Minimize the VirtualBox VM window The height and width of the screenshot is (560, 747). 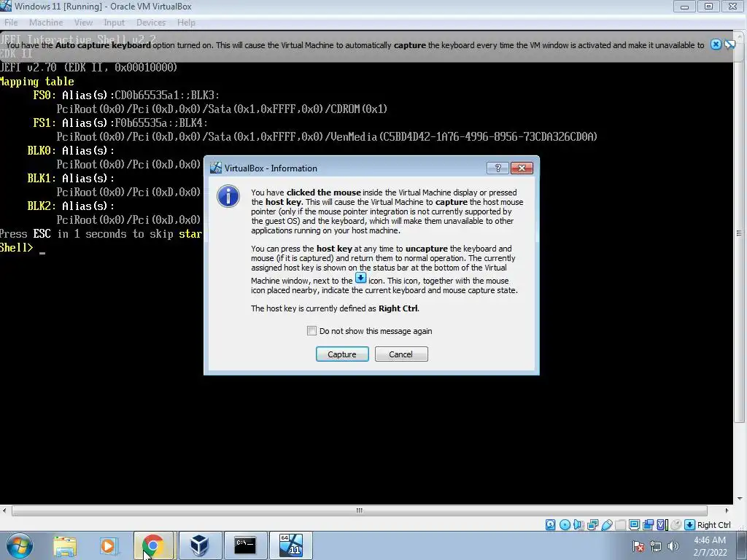click(x=684, y=6)
